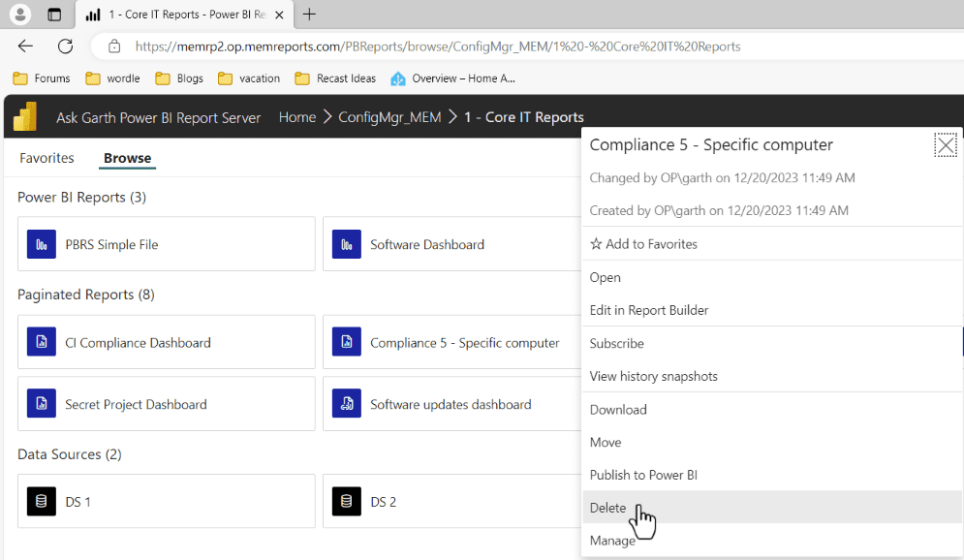This screenshot has height=560, width=964.
Task: Open PBRS Simple File report name
Action: [111, 245]
